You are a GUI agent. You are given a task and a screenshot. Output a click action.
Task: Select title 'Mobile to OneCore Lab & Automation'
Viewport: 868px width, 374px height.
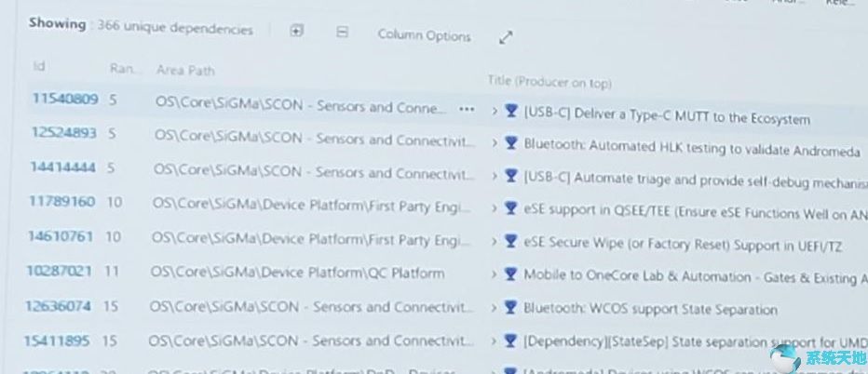(637, 275)
